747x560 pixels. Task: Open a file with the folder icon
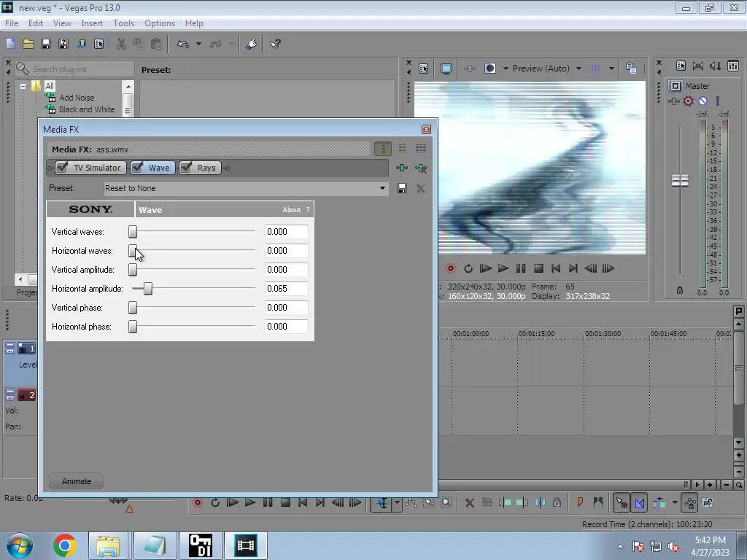pyautogui.click(x=28, y=44)
